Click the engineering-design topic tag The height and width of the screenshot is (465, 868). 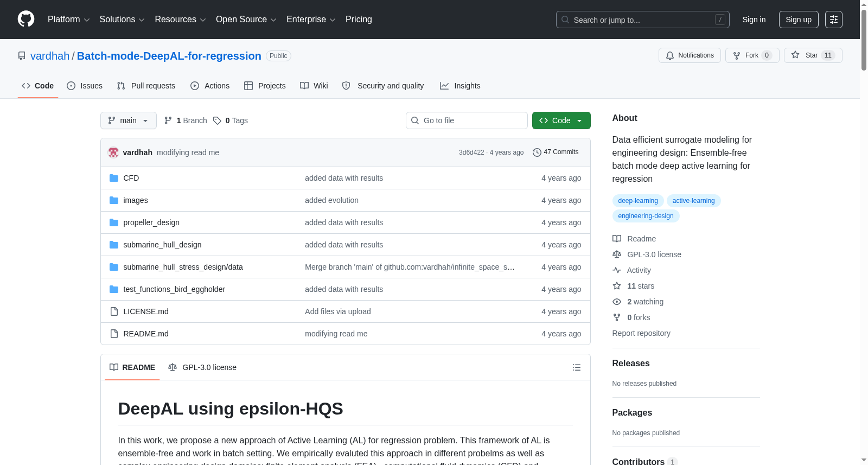click(x=646, y=216)
